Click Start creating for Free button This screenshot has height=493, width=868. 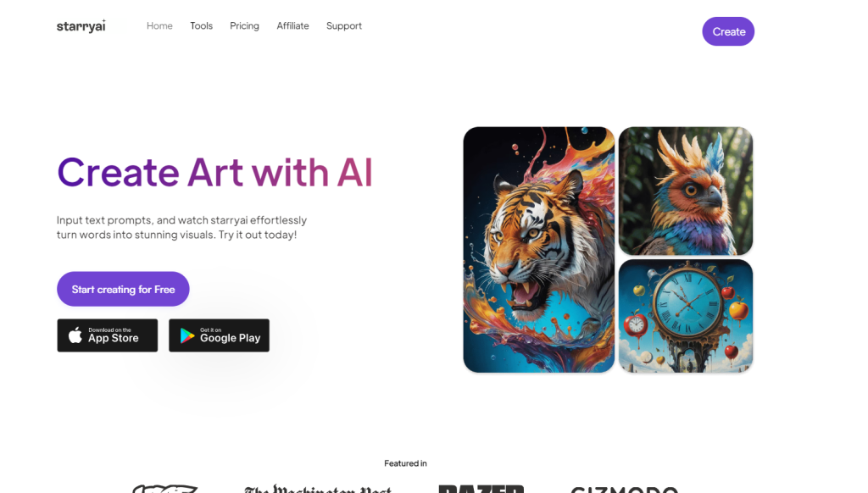(123, 289)
